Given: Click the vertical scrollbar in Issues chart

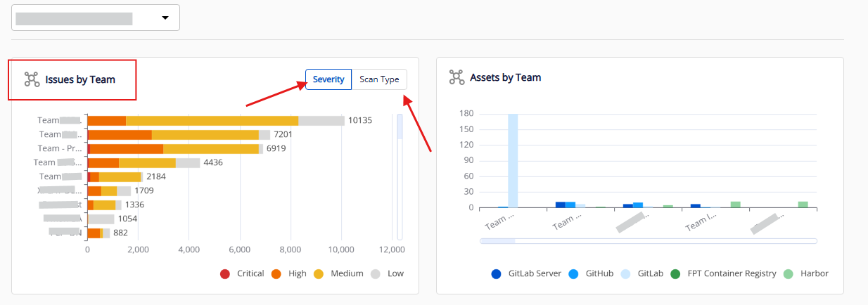Looking at the screenshot, I should (x=400, y=126).
